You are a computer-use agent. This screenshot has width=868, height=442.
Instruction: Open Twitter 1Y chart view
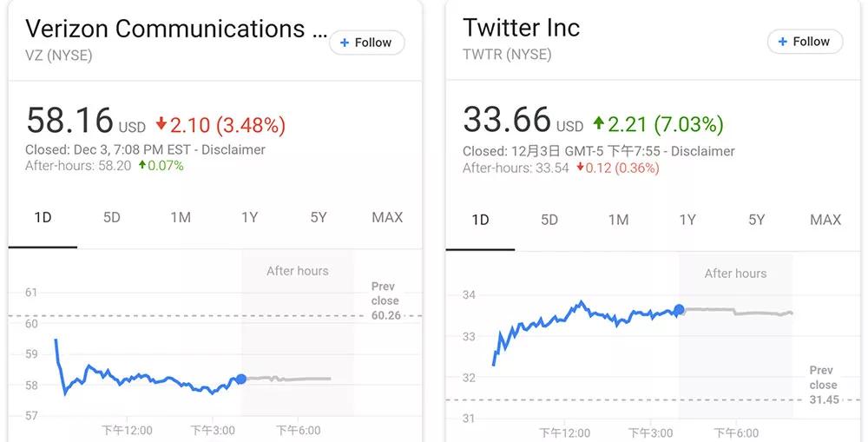687,220
